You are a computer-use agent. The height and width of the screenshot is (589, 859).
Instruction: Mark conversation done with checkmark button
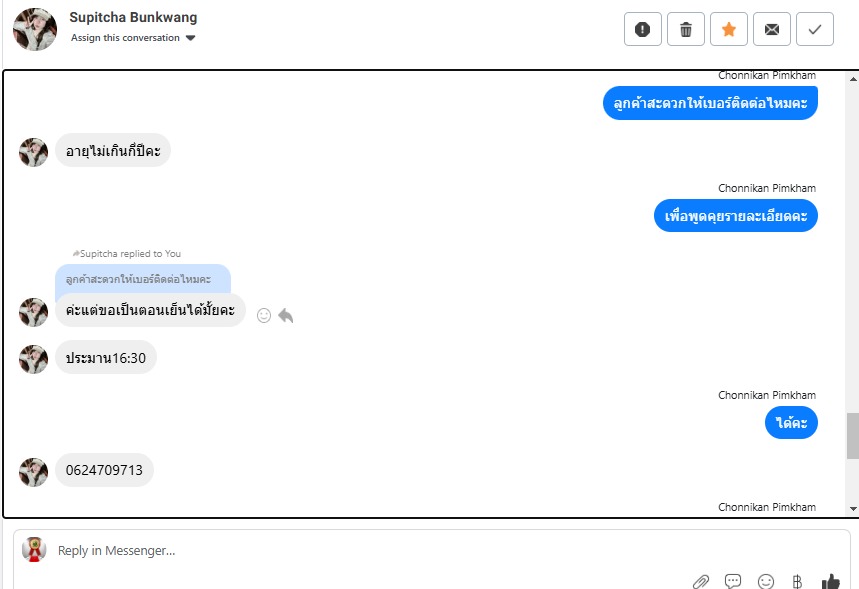coord(815,29)
